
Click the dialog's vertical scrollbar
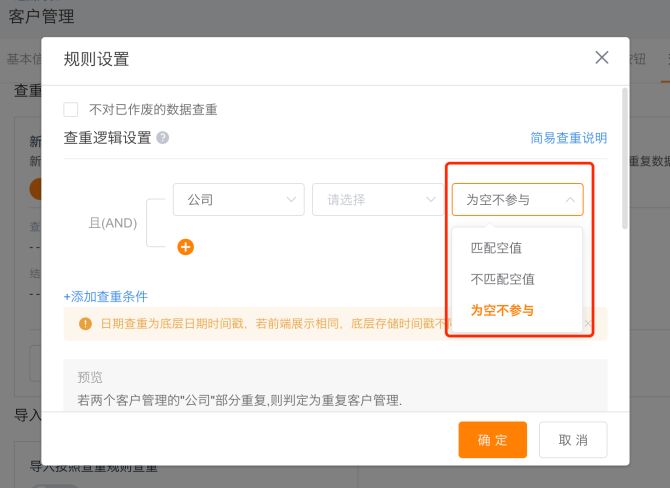(624, 160)
